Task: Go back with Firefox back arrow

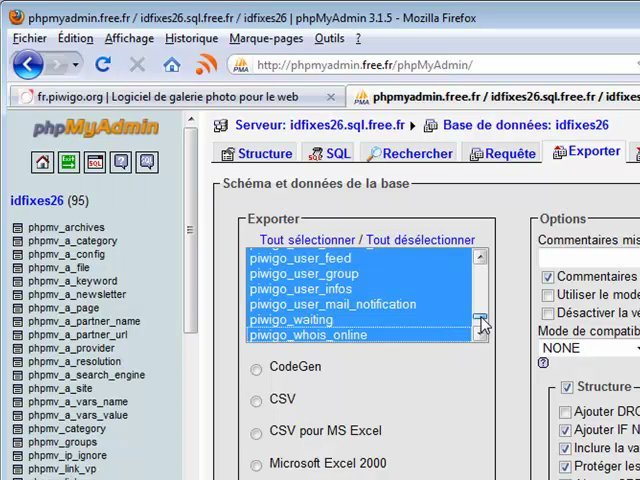Action: pos(28,65)
